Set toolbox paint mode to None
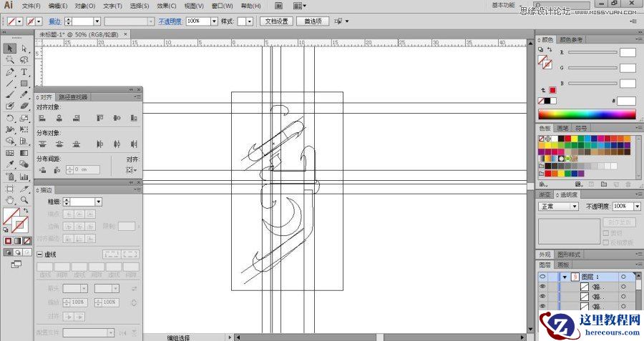This screenshot has height=341, width=644. (x=26, y=241)
